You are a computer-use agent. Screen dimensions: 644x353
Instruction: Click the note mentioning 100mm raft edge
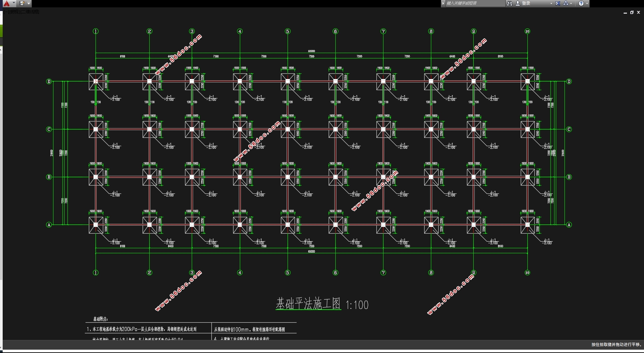coord(250,329)
